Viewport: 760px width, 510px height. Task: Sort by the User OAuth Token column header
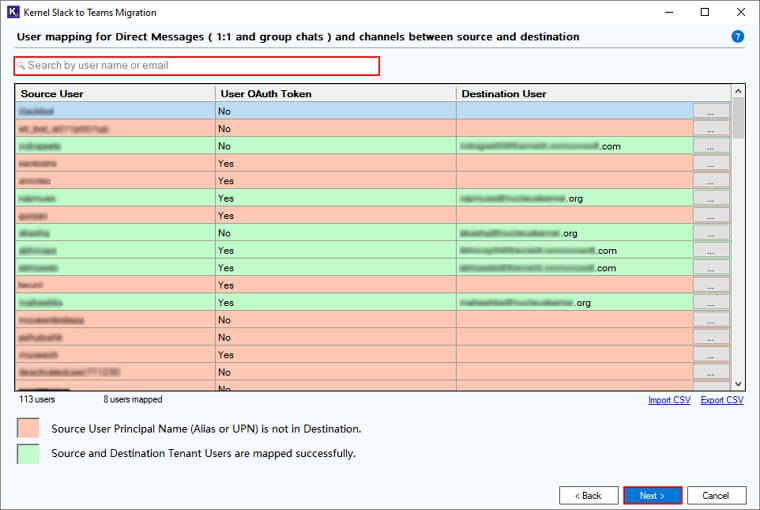335,94
